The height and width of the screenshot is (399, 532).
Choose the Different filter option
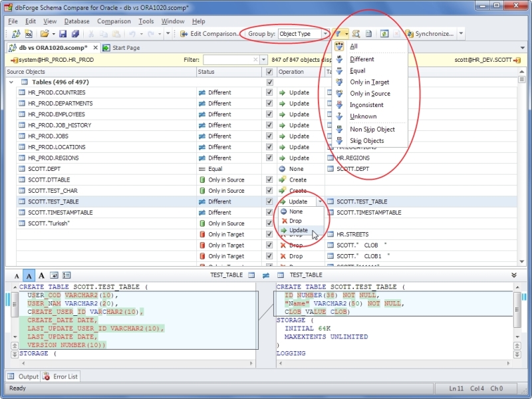[x=370, y=59]
